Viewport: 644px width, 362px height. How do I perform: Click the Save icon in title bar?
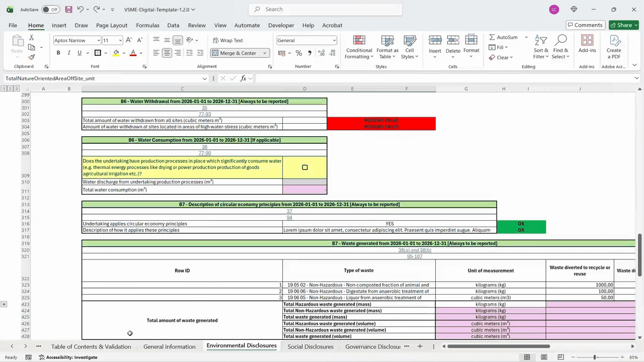pyautogui.click(x=68, y=10)
